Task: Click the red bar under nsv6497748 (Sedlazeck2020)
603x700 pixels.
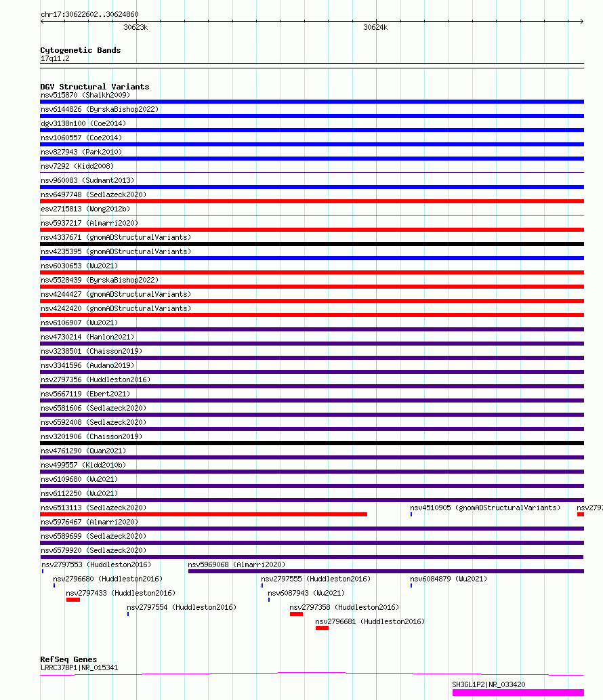Action: [312, 201]
